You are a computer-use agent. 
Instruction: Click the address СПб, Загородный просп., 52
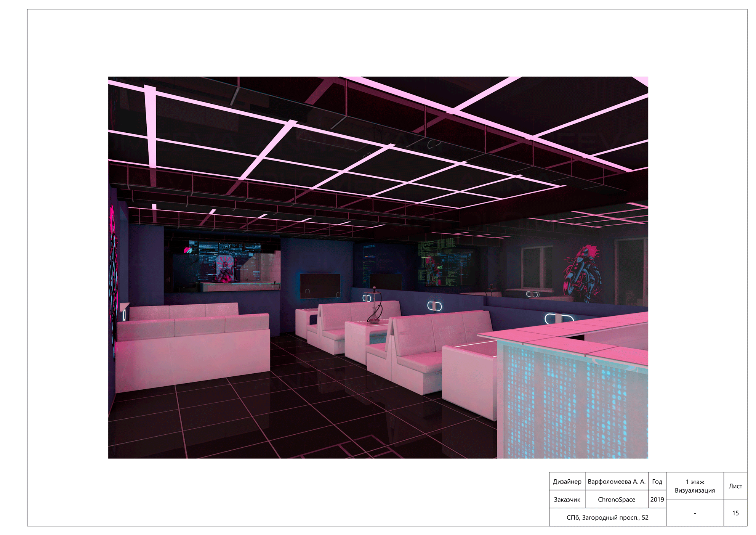607,517
